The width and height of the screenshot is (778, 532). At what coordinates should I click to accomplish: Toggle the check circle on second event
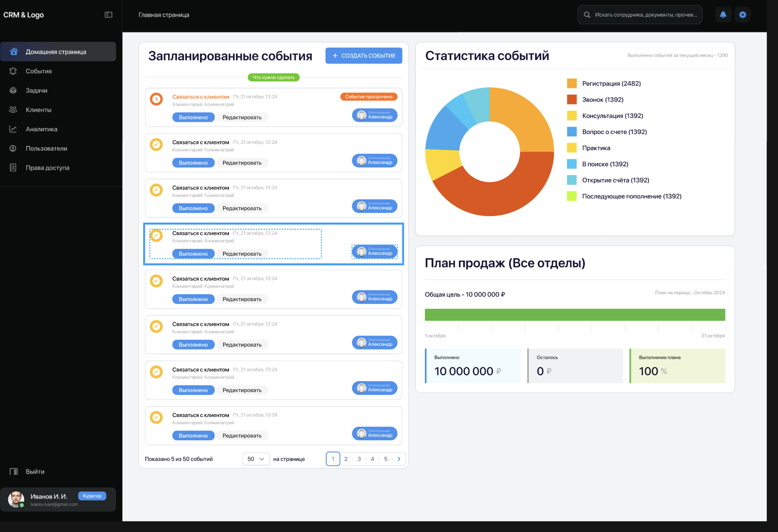[156, 145]
